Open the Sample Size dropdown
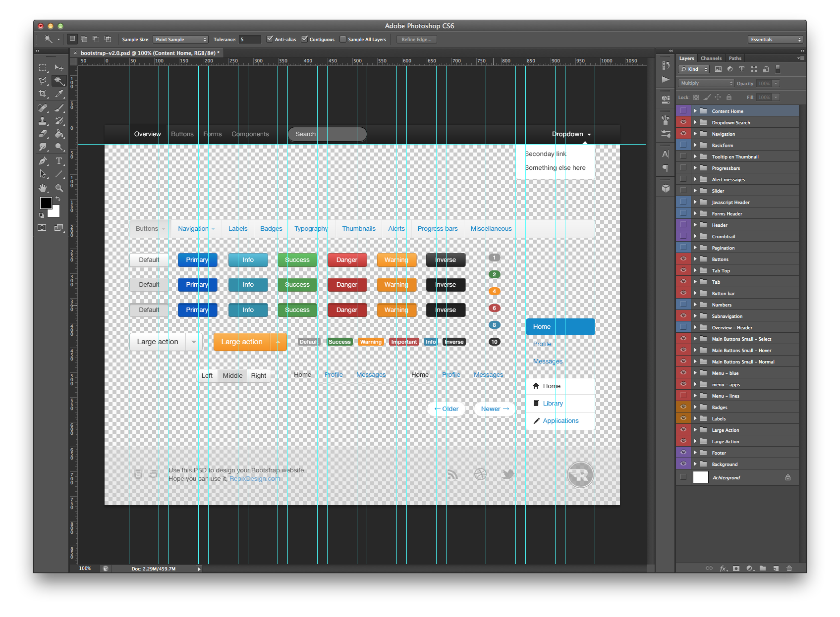Viewport: 840px width, 617px height. coord(180,39)
